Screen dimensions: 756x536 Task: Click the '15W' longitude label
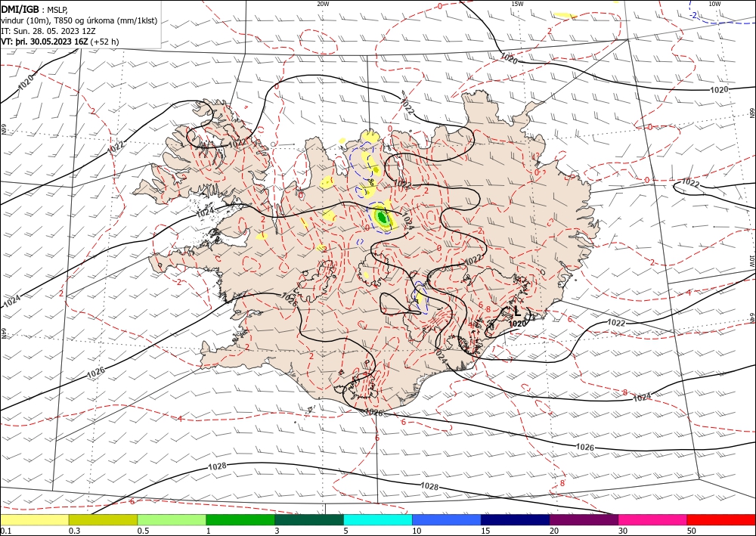[517, 4]
